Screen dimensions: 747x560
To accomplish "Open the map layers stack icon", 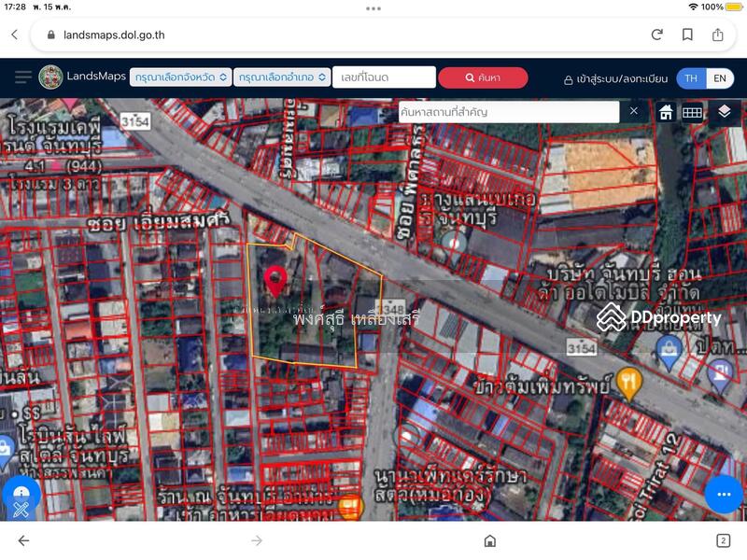I will pos(725,112).
